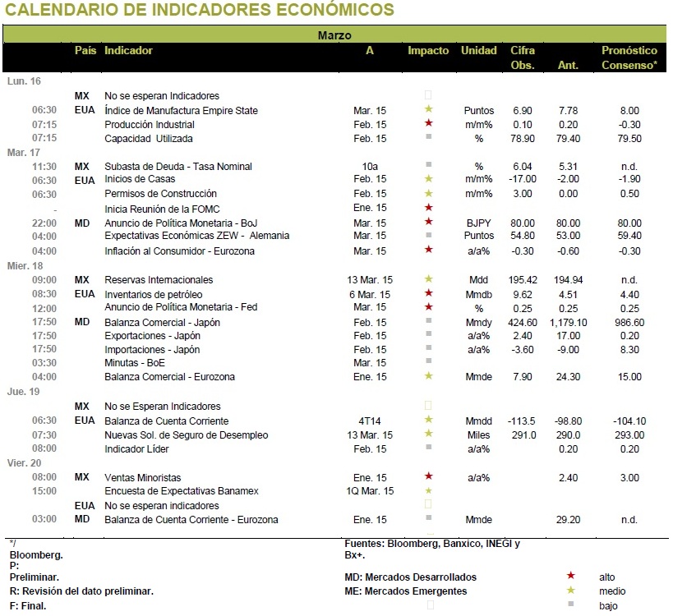Click the yellow star for Índice de Manufactura Empire State
The width and height of the screenshot is (673, 616).
pyautogui.click(x=428, y=109)
